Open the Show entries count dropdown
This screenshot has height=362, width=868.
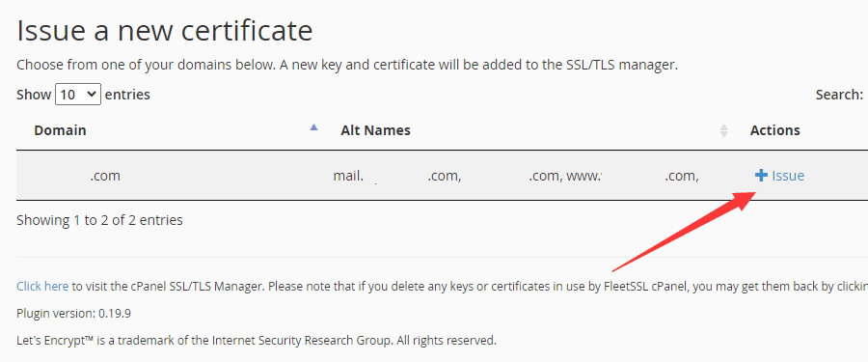pos(78,95)
